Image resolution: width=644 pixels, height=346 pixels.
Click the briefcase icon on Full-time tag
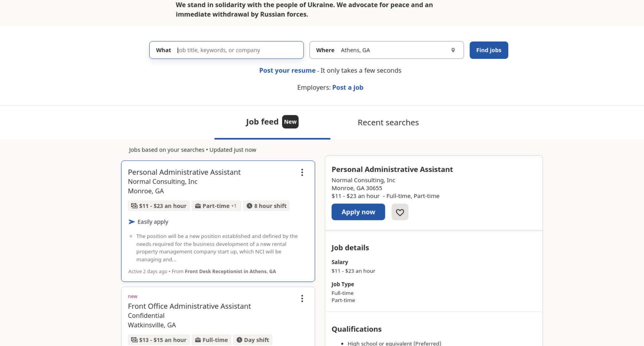click(198, 340)
